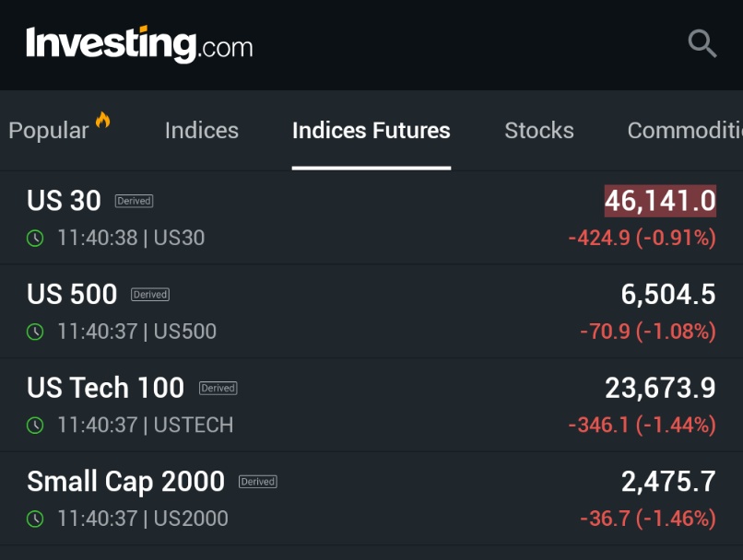The image size is (743, 560).
Task: Select the Indices Futures tab
Action: click(371, 131)
